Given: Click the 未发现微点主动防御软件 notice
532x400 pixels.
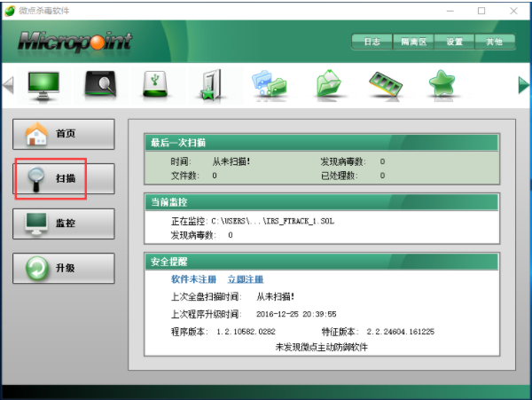Looking at the screenshot, I should (322, 347).
